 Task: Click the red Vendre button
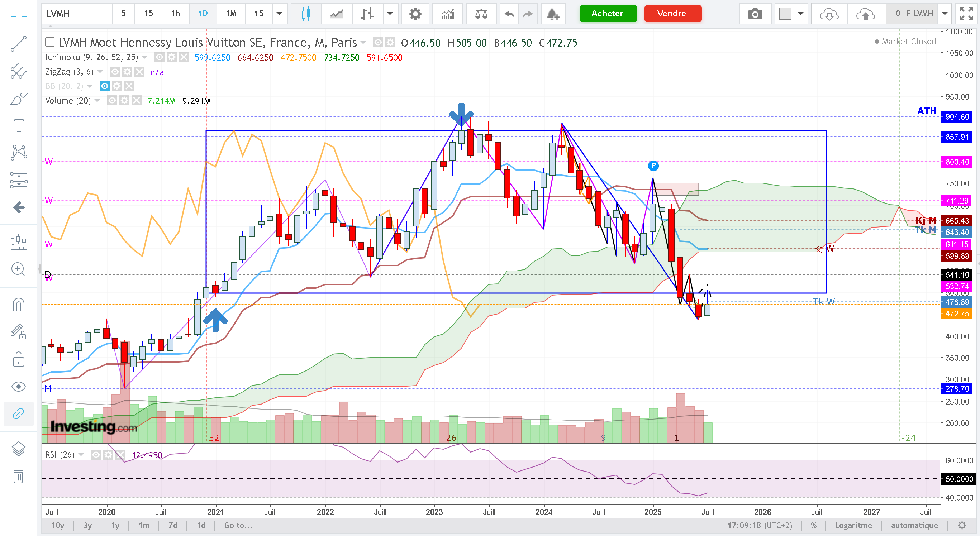[672, 14]
